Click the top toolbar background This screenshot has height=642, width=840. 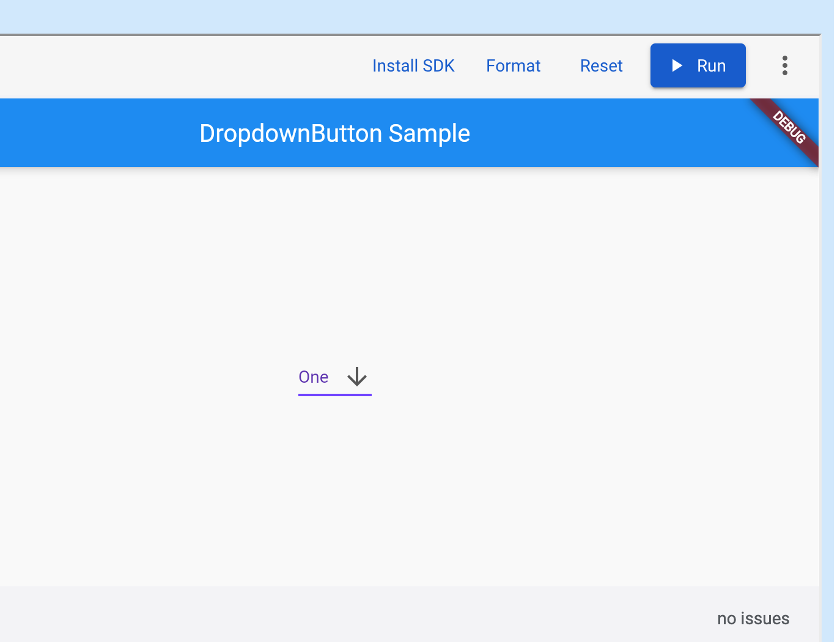[183, 65]
